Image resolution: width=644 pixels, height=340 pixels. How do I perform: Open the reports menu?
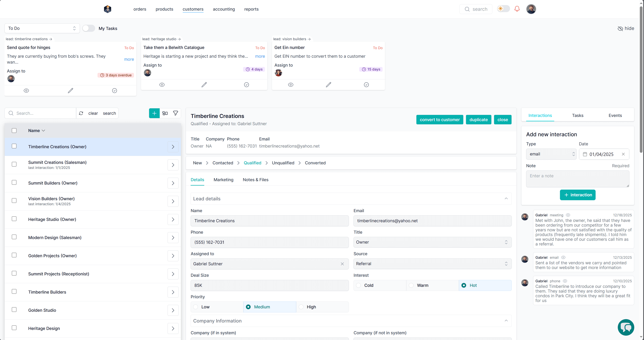(251, 9)
